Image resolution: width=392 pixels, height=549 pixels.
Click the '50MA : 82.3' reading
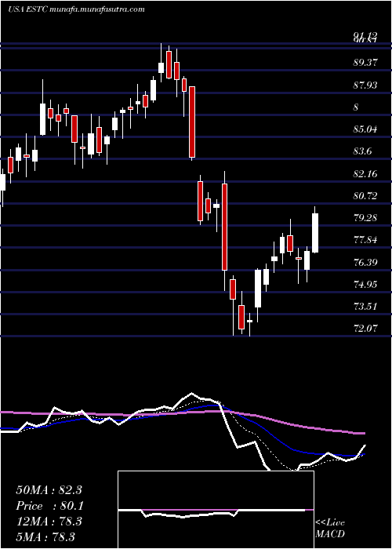(x=49, y=489)
